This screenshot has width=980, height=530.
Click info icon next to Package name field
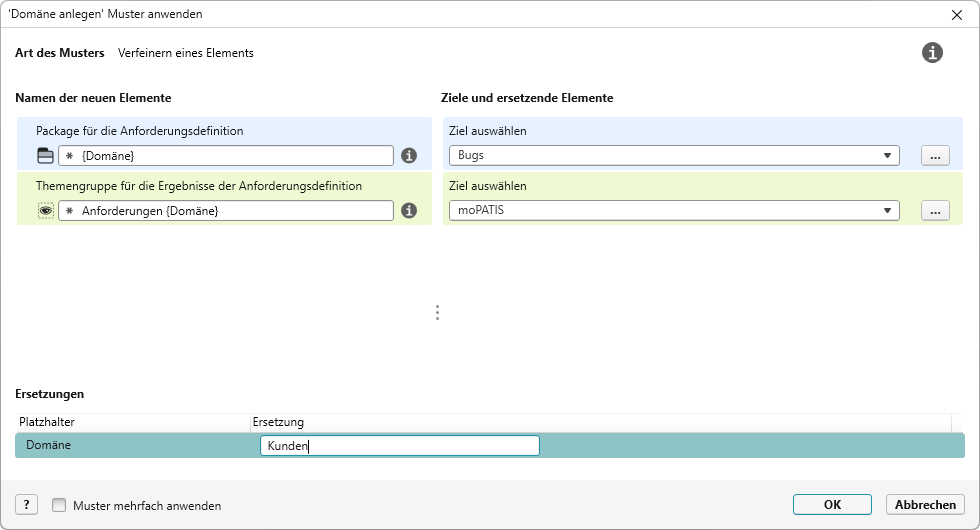click(x=409, y=156)
